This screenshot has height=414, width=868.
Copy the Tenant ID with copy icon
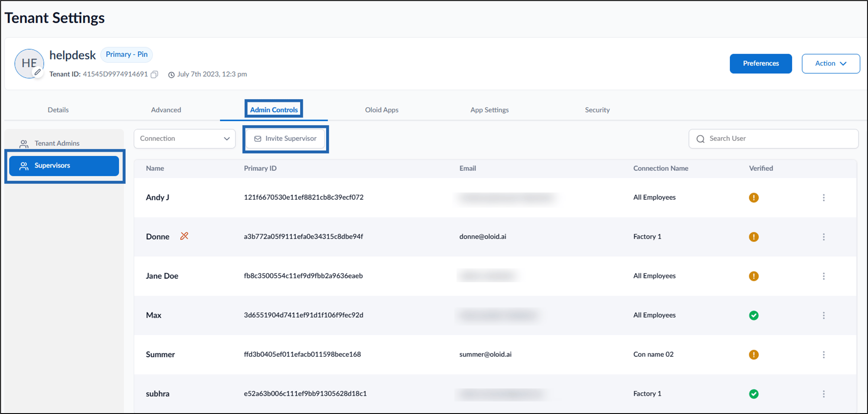(x=154, y=75)
